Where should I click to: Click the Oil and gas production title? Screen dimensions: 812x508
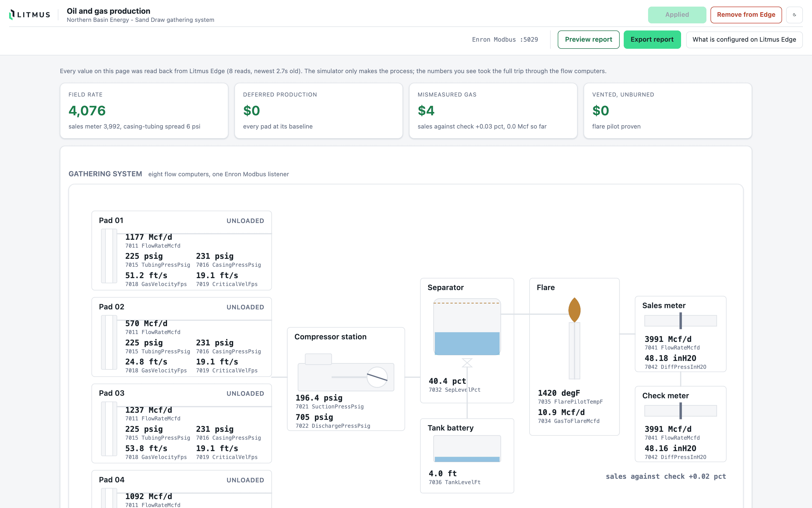point(108,11)
